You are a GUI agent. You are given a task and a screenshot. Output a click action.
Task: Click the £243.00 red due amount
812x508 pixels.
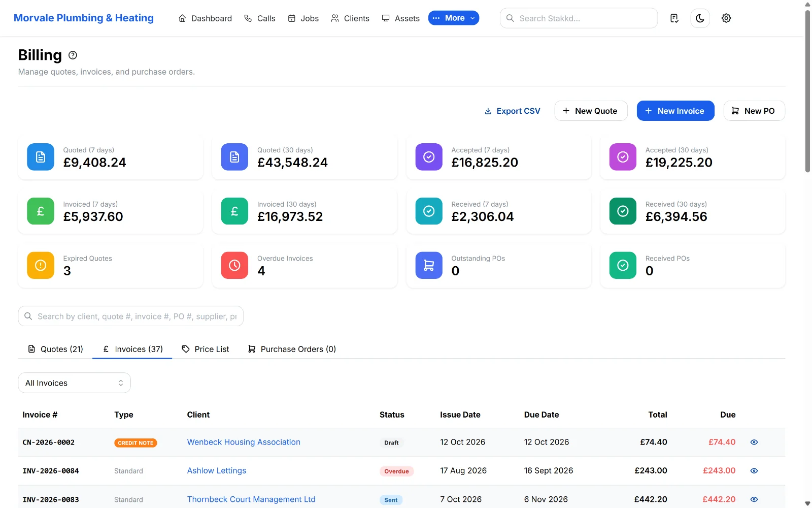pyautogui.click(x=719, y=471)
